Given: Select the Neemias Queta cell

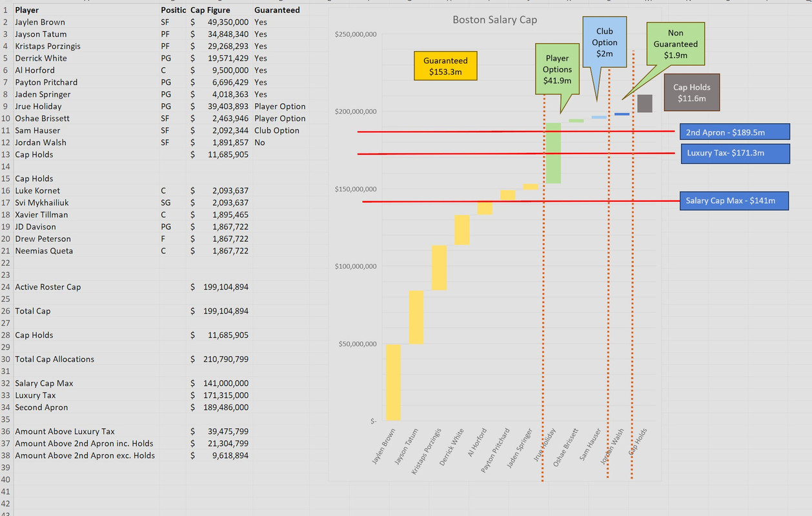Looking at the screenshot, I should coord(86,251).
